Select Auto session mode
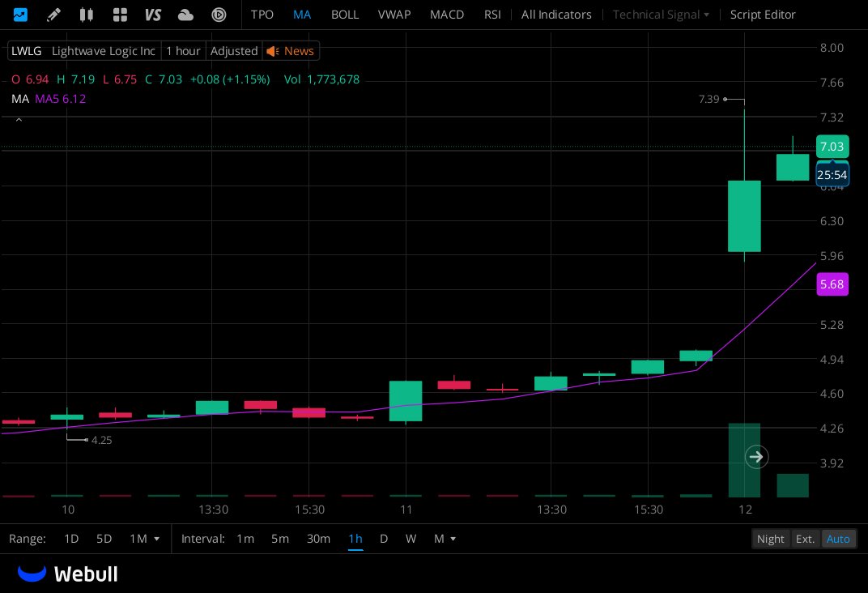Image resolution: width=868 pixels, height=593 pixels. point(838,539)
